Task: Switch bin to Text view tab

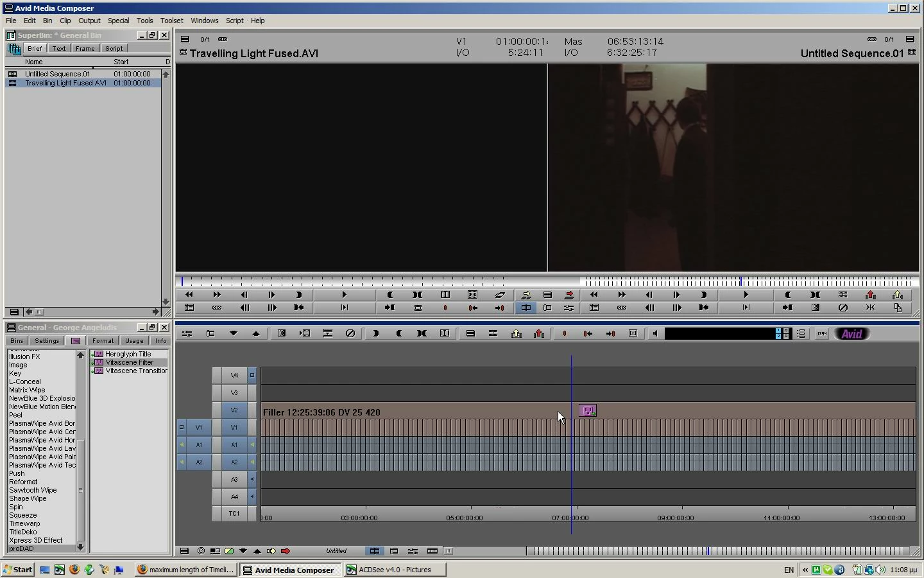Action: point(59,49)
